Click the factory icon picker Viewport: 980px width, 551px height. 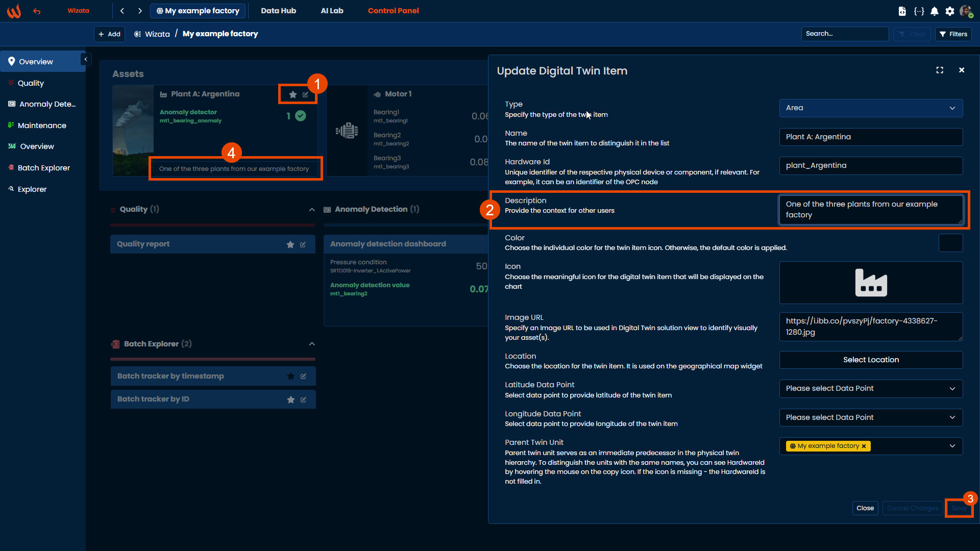click(x=871, y=283)
